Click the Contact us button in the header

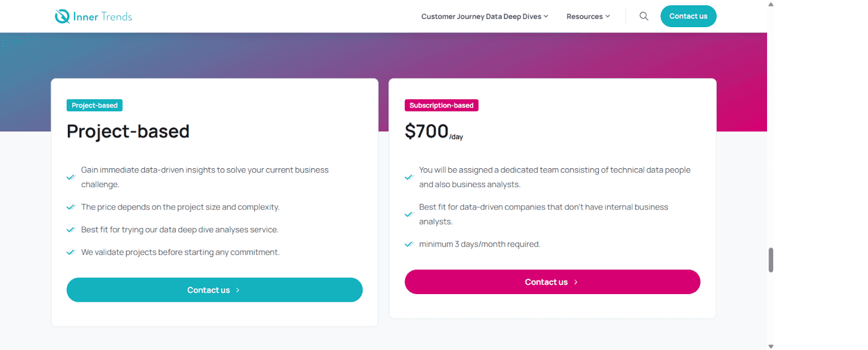(x=688, y=16)
